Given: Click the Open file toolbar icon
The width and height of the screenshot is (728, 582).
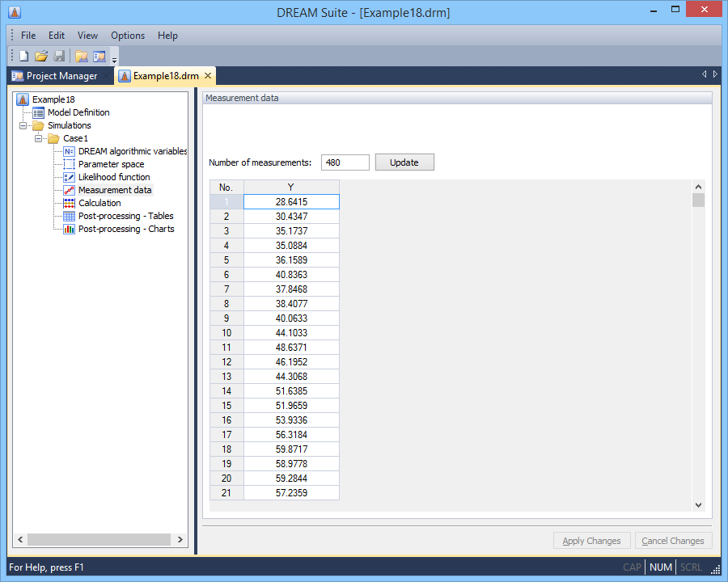Looking at the screenshot, I should 41,56.
